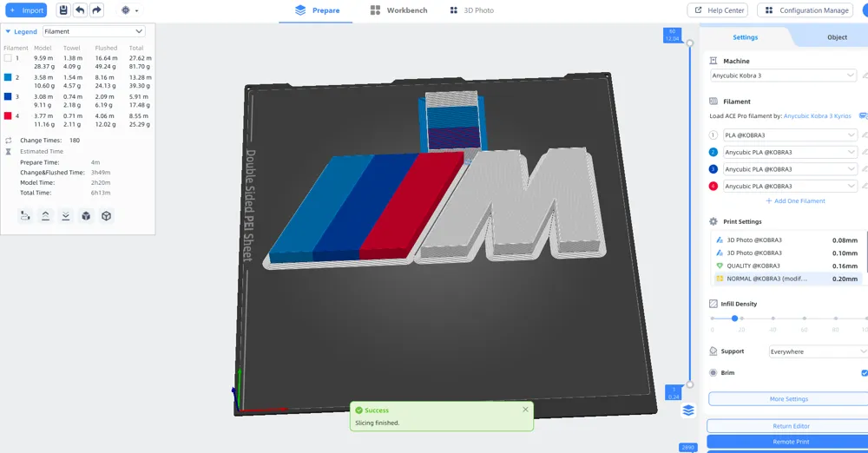Open the Anycubic Kobra 3 machine dropdown

pos(783,75)
